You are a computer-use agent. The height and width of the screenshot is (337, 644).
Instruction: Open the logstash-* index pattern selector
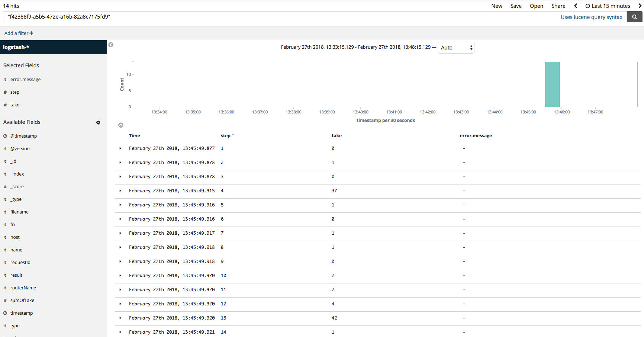click(x=54, y=47)
